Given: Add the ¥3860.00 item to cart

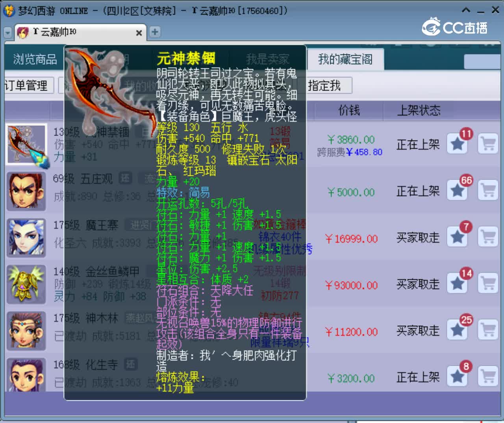Looking at the screenshot, I should (488, 144).
